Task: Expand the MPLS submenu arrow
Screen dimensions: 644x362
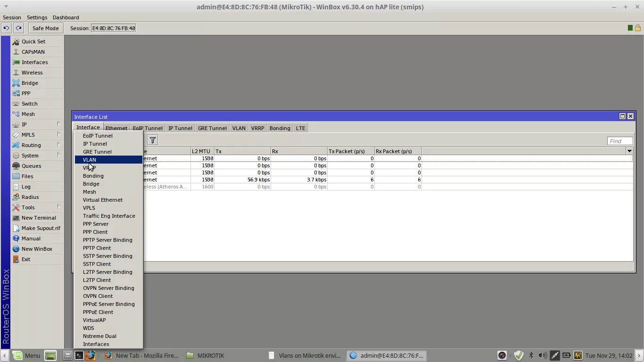Action: 58,134
